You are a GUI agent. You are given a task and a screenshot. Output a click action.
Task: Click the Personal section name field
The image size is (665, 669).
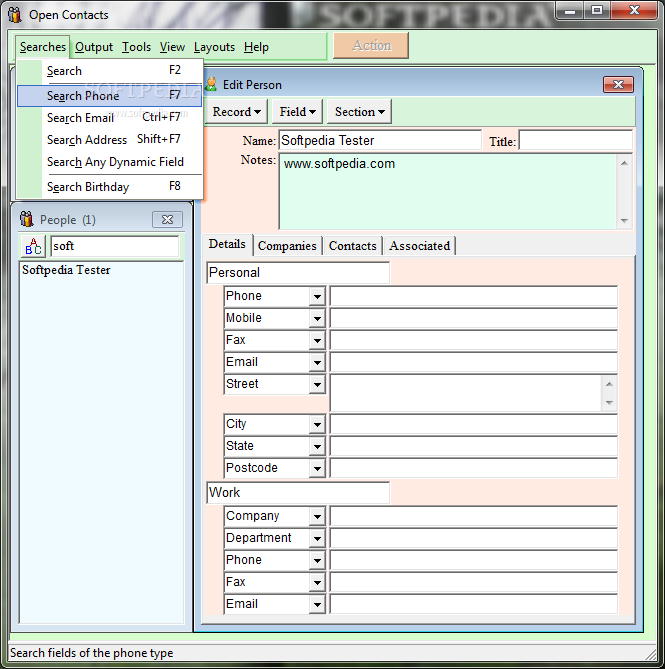[298, 273]
